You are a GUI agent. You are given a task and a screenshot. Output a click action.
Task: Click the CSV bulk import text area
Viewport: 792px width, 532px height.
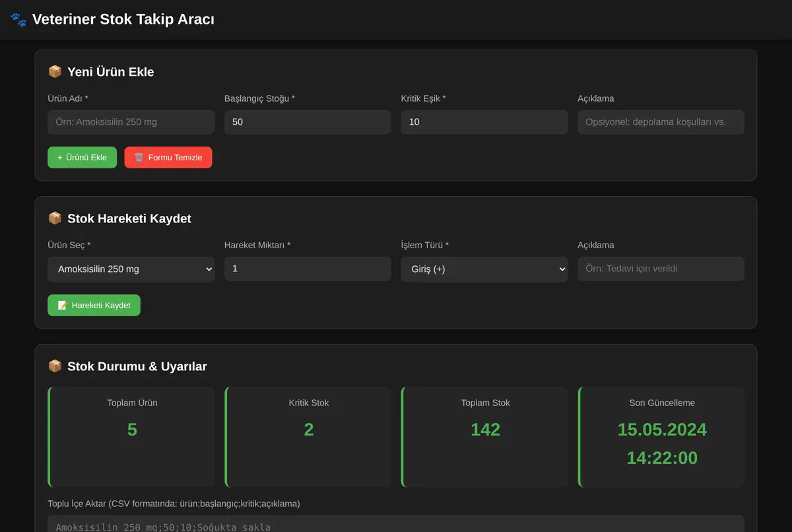tap(396, 524)
